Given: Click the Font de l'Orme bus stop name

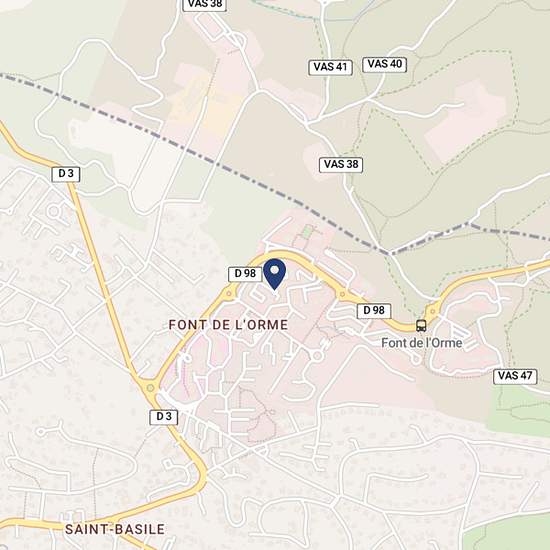Looking at the screenshot, I should 422,343.
